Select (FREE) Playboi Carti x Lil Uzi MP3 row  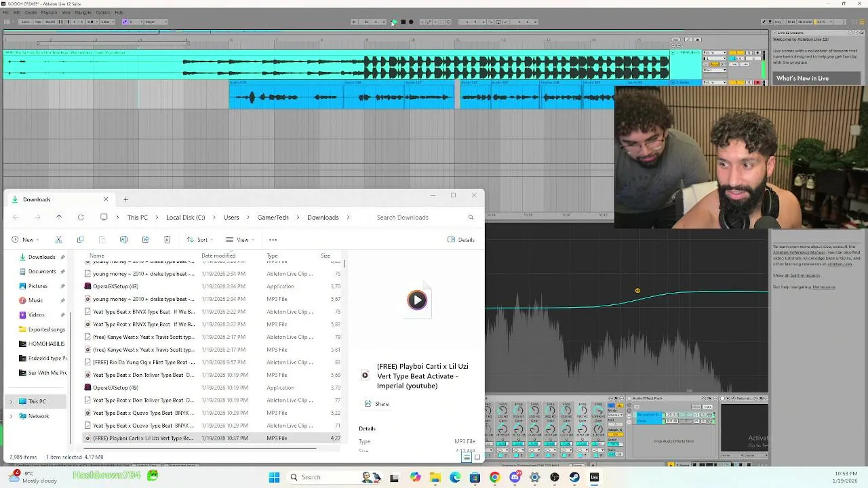coord(212,438)
